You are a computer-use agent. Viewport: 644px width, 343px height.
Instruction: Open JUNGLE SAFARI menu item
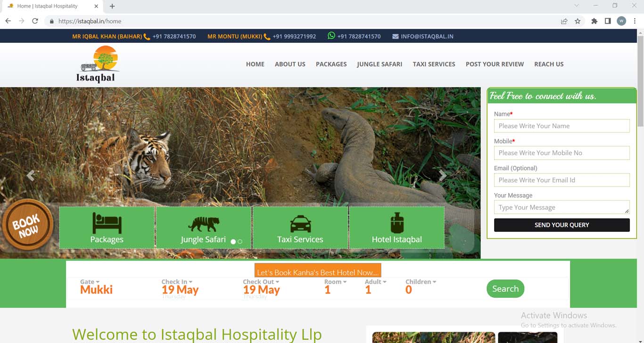click(380, 64)
